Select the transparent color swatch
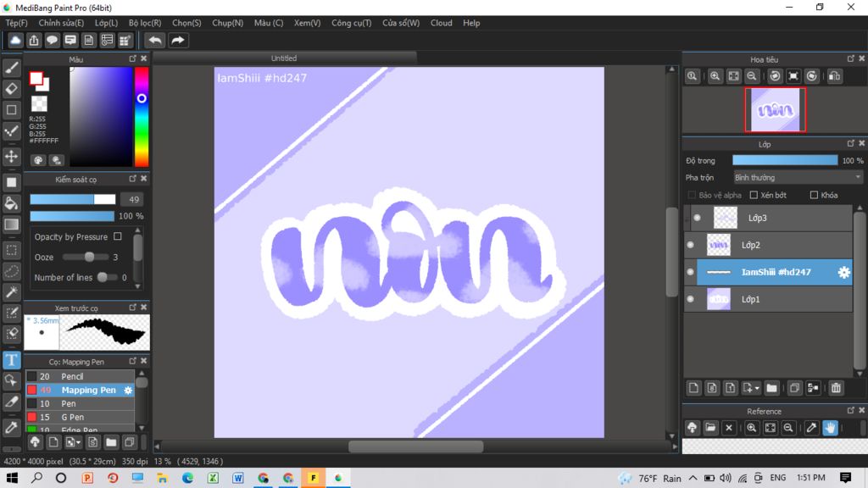Image resolution: width=868 pixels, height=488 pixels. (x=39, y=103)
